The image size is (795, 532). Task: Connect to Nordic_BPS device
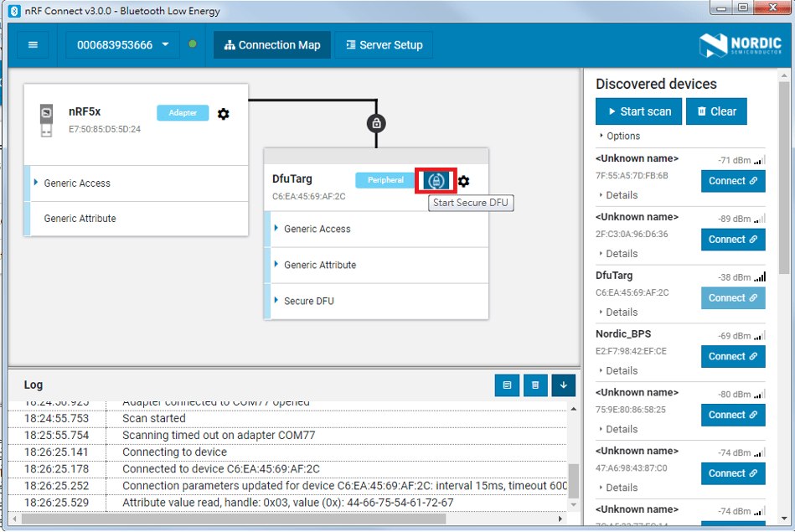(x=733, y=357)
